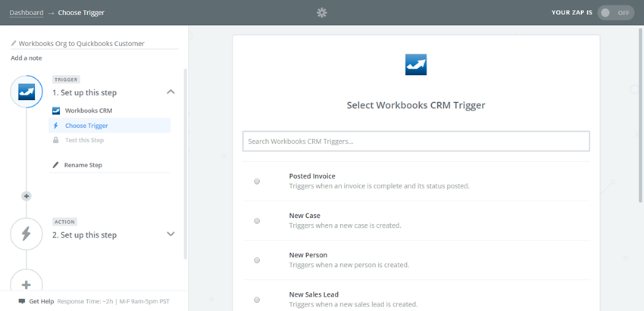Click the lightning bolt icon beside Choose Trigger
Image resolution: width=644 pixels, height=311 pixels.
point(56,126)
